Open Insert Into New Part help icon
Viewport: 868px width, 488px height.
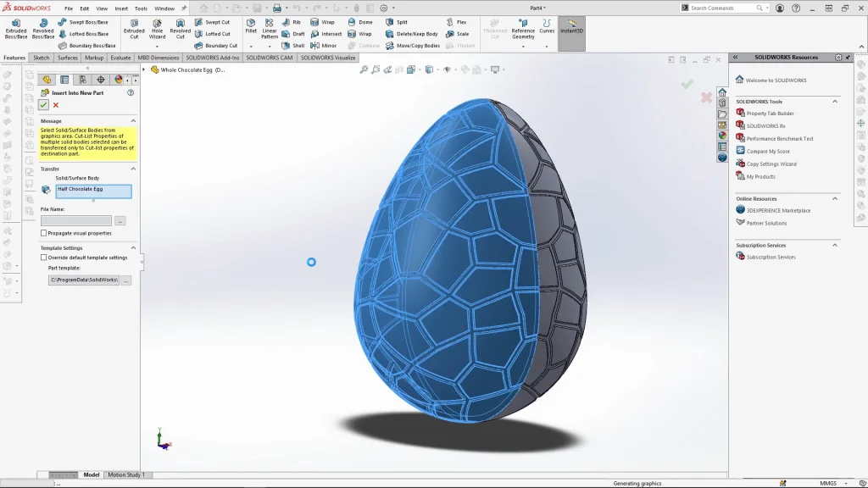(131, 92)
